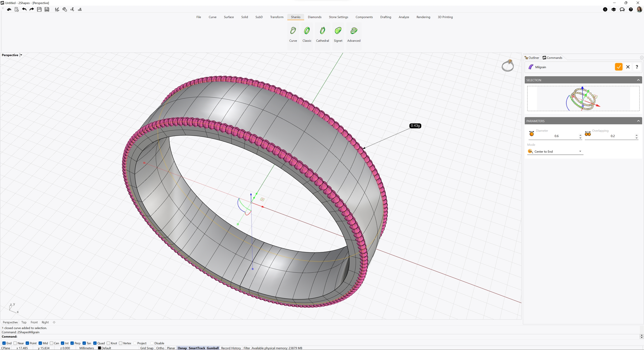Click the Undo arrow icon
The width and height of the screenshot is (644, 350).
coord(24,9)
